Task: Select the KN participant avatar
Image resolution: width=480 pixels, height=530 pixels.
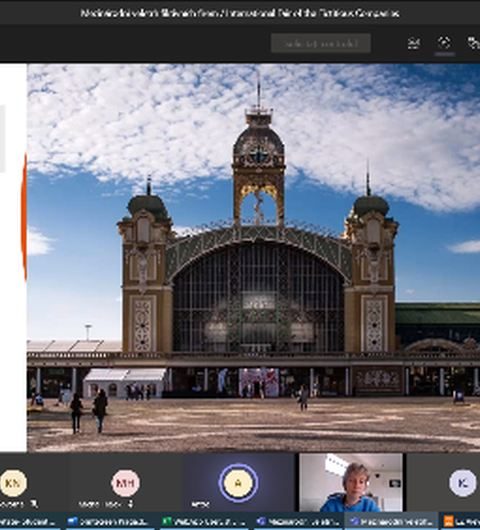Action: [x=13, y=483]
